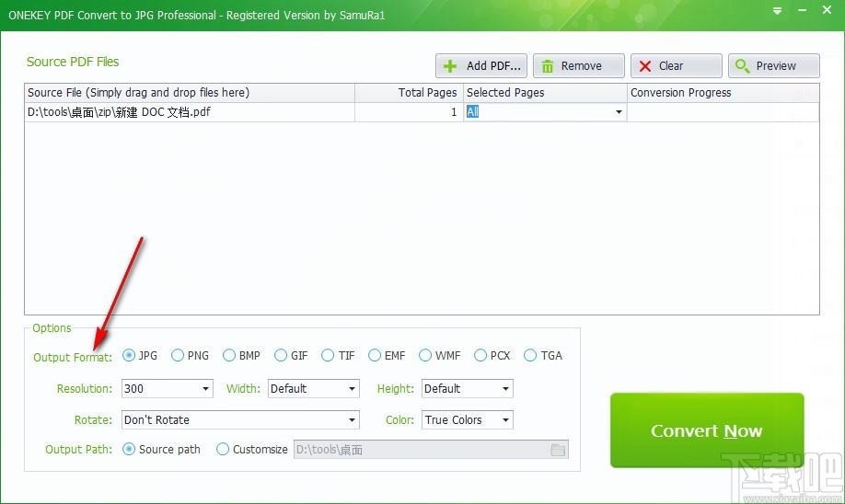
Task: Click the Remove button
Action: pos(579,65)
